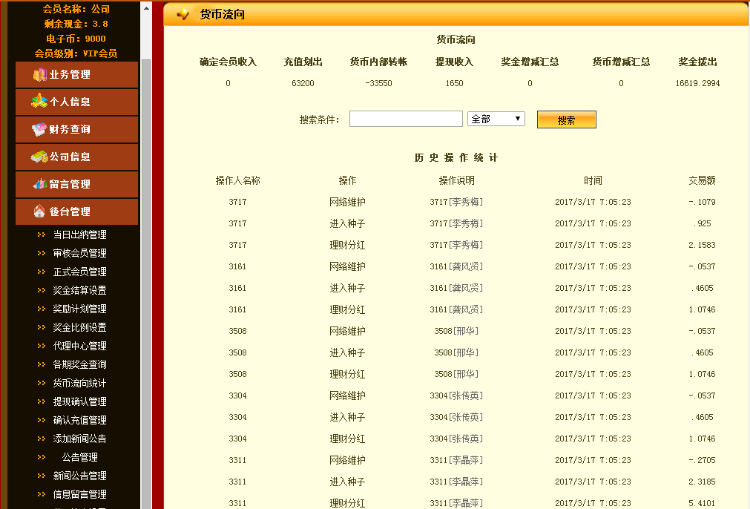The width and height of the screenshot is (750, 509).
Task: Open 货币流向统计 link
Action: [79, 383]
